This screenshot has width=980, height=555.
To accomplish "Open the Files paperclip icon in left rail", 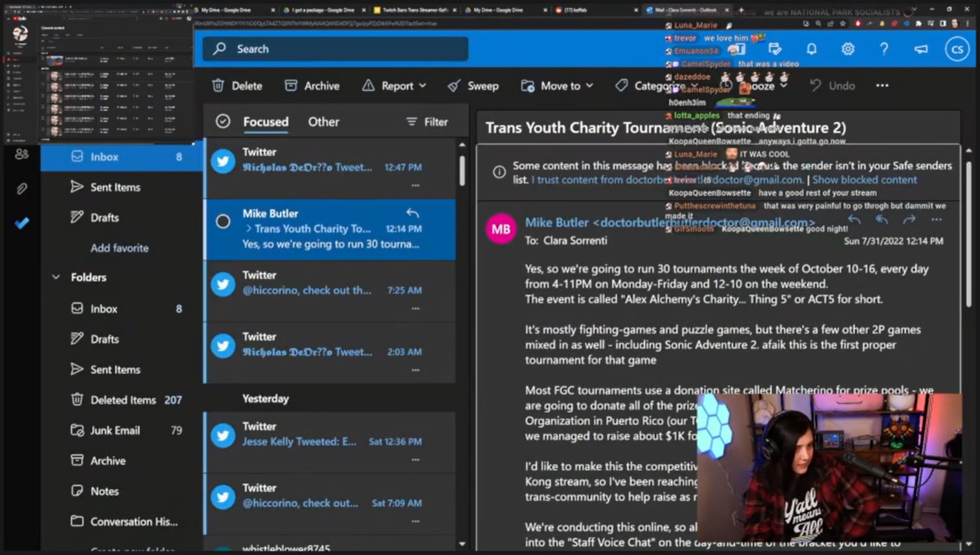I will [21, 188].
